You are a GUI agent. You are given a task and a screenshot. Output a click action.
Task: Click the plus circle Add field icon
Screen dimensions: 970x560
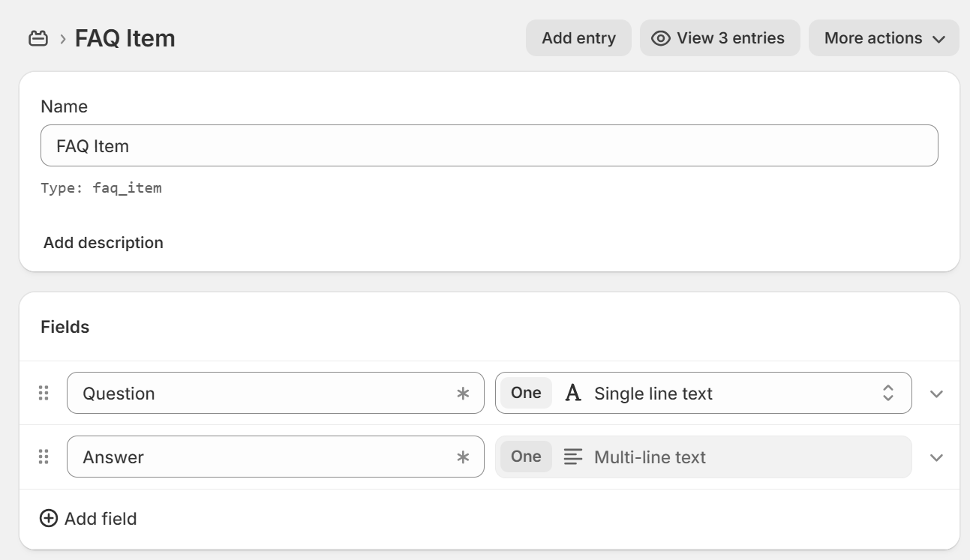(x=49, y=518)
